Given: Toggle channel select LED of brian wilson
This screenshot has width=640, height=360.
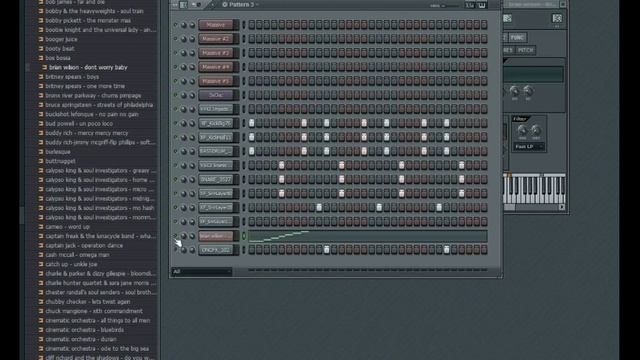Looking at the screenshot, I should (x=244, y=236).
